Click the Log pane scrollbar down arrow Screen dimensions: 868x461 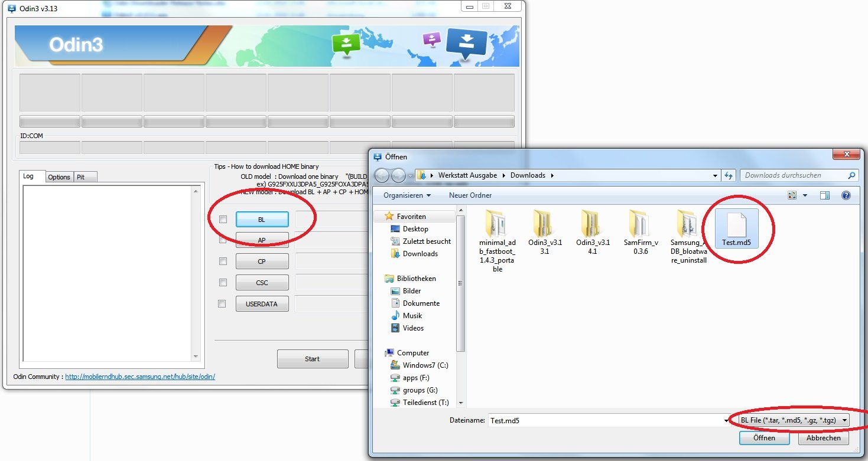coord(196,357)
